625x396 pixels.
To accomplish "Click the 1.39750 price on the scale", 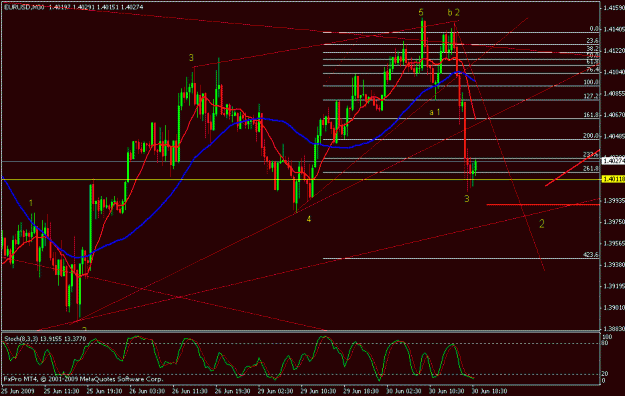I will tap(614, 222).
